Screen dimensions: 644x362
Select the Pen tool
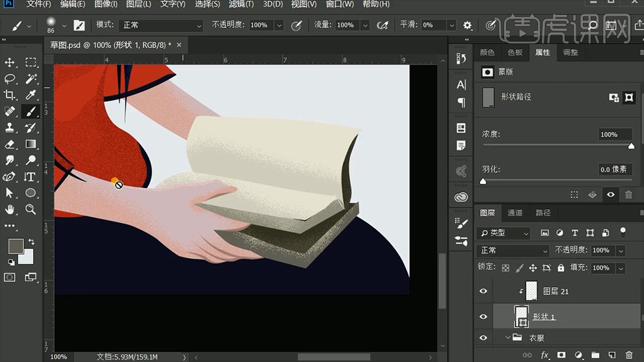10,177
